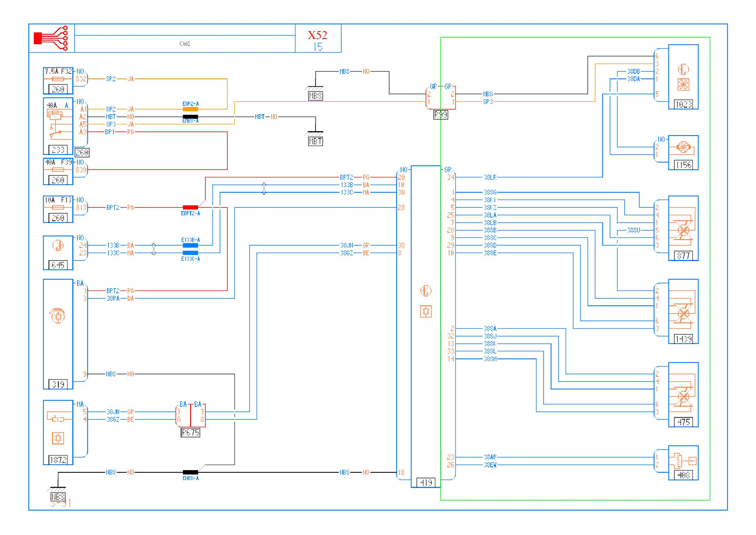Select the 7.5A F32 fuse box
Image resolution: width=756 pixels, height=535 pixels.
click(58, 80)
